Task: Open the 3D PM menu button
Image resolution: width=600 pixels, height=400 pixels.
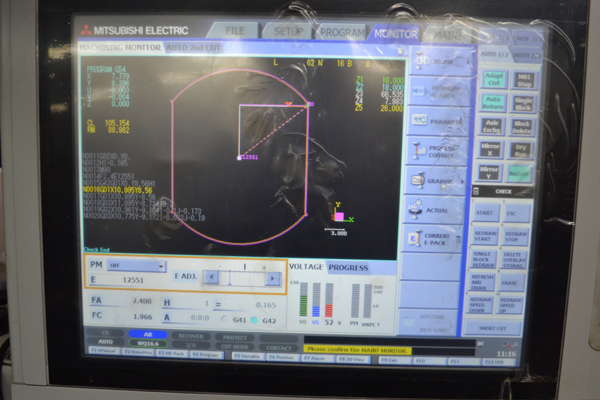Action: click(442, 62)
